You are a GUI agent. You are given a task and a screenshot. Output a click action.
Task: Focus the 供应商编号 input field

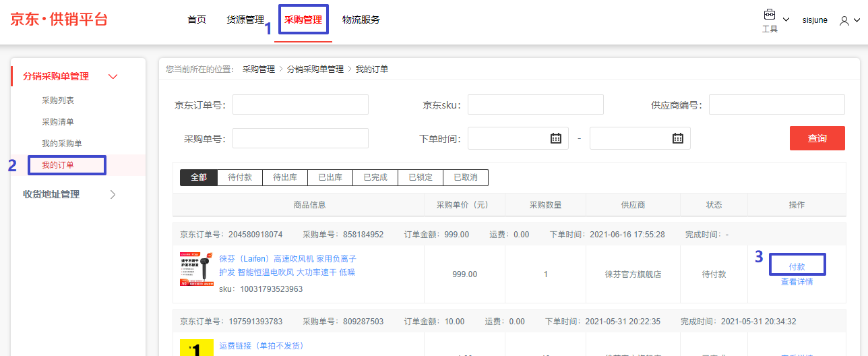coord(777,105)
